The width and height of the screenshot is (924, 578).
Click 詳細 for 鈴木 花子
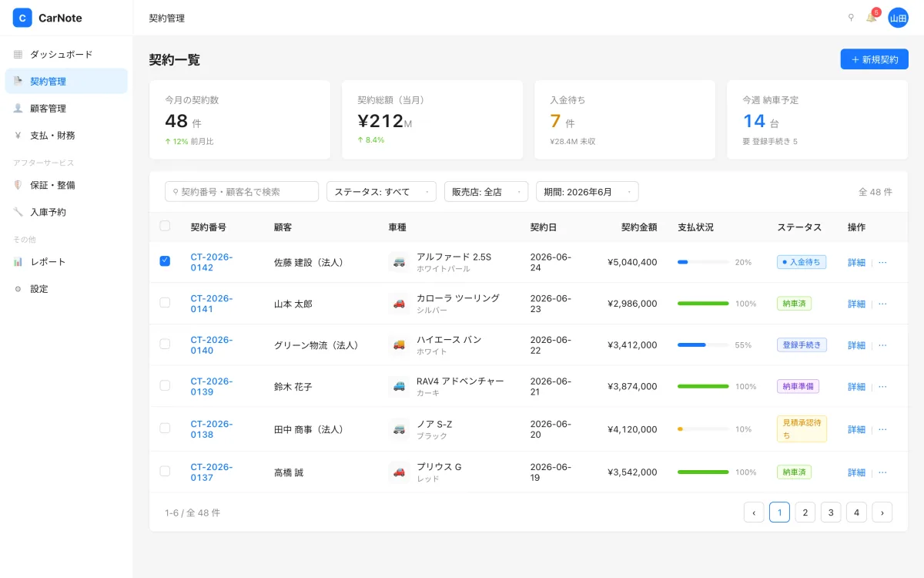(x=856, y=386)
